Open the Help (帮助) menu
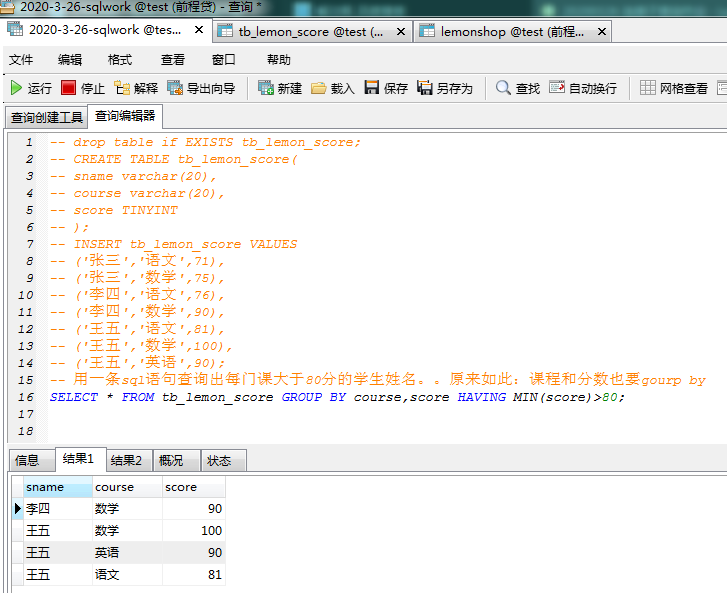 pos(279,60)
